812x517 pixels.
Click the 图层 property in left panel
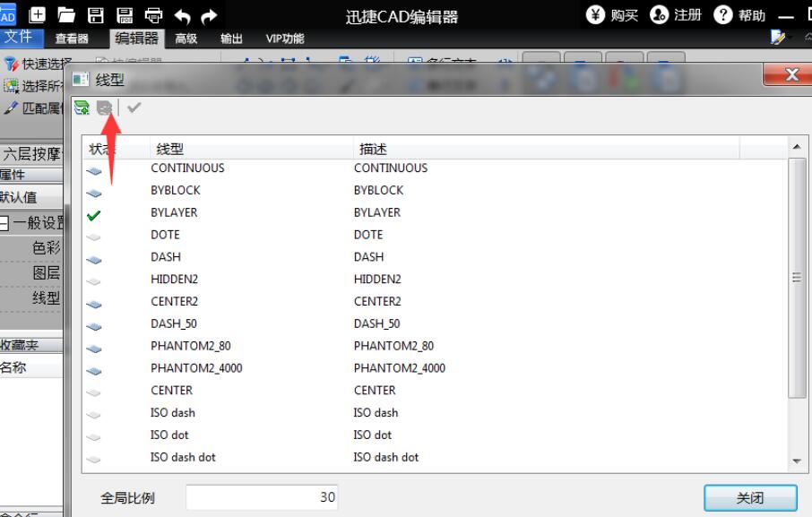(46, 273)
